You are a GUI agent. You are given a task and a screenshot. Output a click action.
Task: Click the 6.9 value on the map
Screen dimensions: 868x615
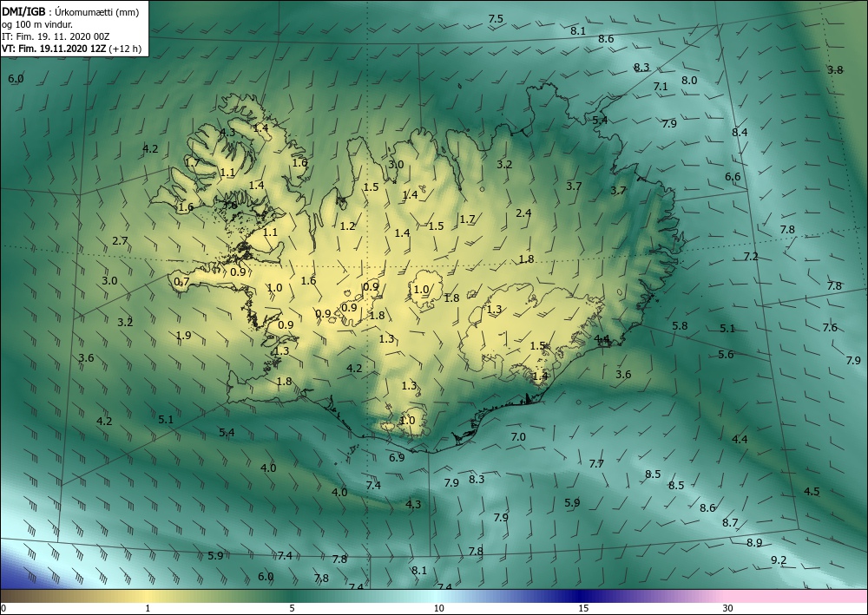397,457
